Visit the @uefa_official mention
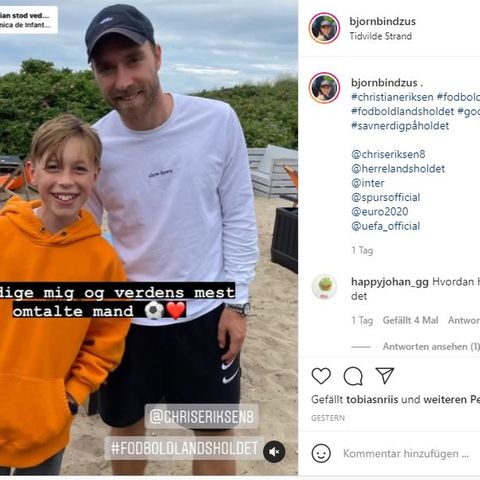Viewport: 480px width, 480px height. [x=385, y=226]
